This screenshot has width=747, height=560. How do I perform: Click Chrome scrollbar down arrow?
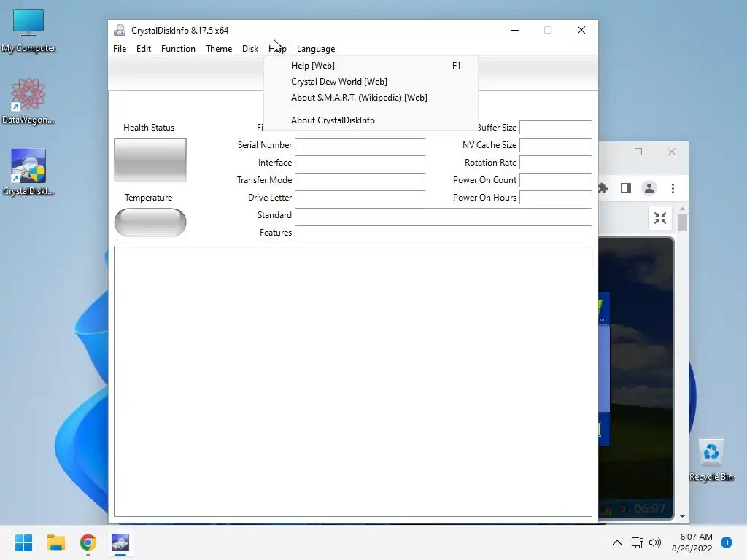[x=682, y=516]
